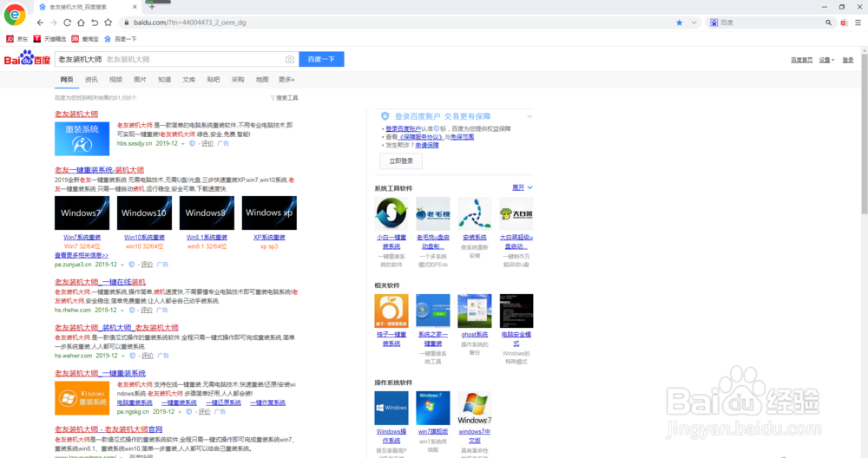
Task: Open the XP系统重装 link
Action: tap(269, 238)
